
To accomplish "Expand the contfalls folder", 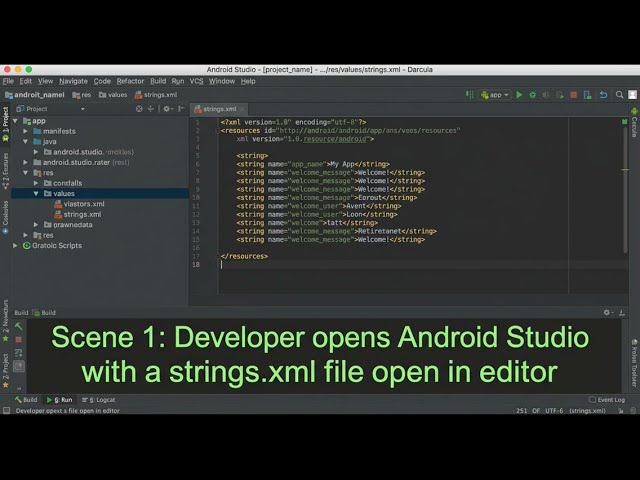I will tap(36, 183).
